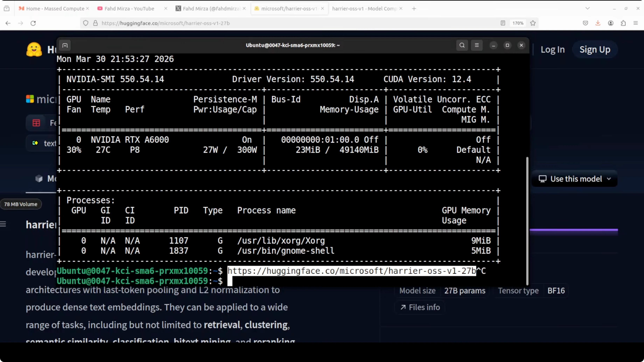Image resolution: width=644 pixels, height=362 pixels.
Task: Reload page with refresh icon
Action: pyautogui.click(x=33, y=23)
